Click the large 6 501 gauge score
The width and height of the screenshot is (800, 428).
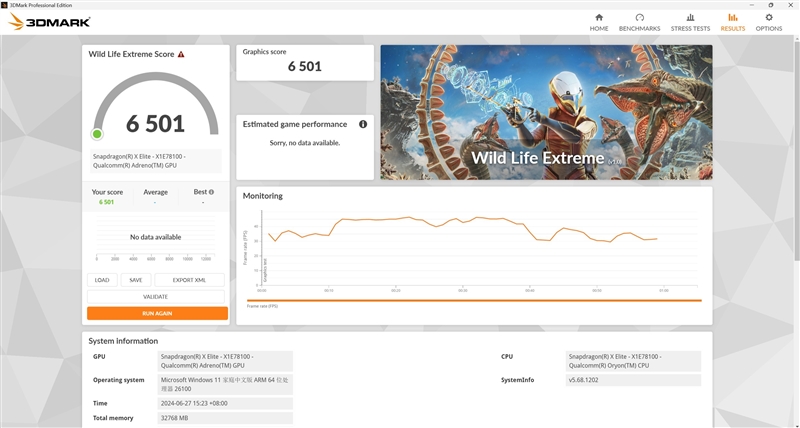tap(155, 123)
